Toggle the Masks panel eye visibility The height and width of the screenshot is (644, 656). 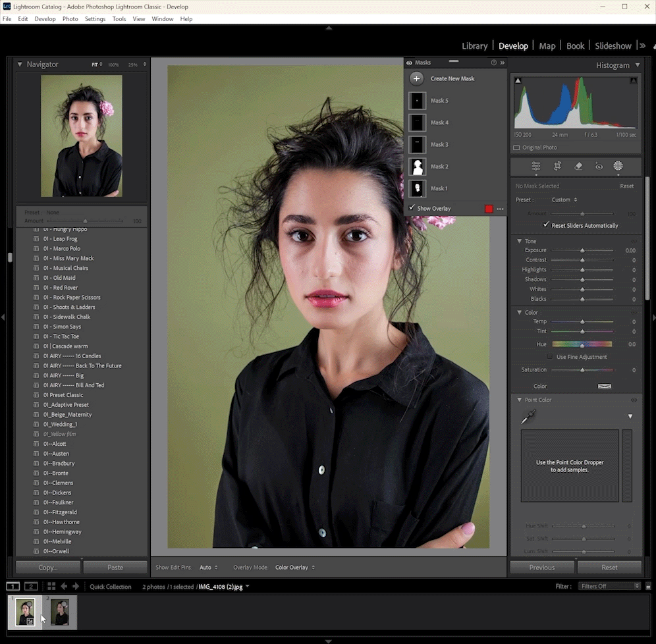click(409, 63)
